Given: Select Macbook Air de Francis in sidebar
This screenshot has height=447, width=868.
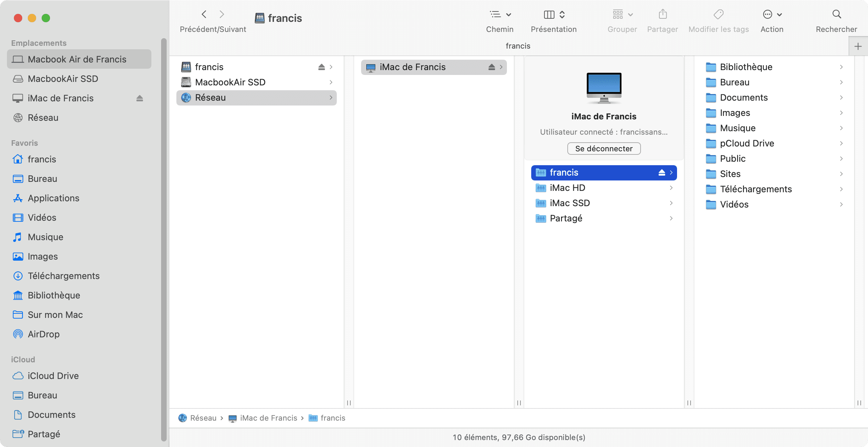Looking at the screenshot, I should (79, 59).
